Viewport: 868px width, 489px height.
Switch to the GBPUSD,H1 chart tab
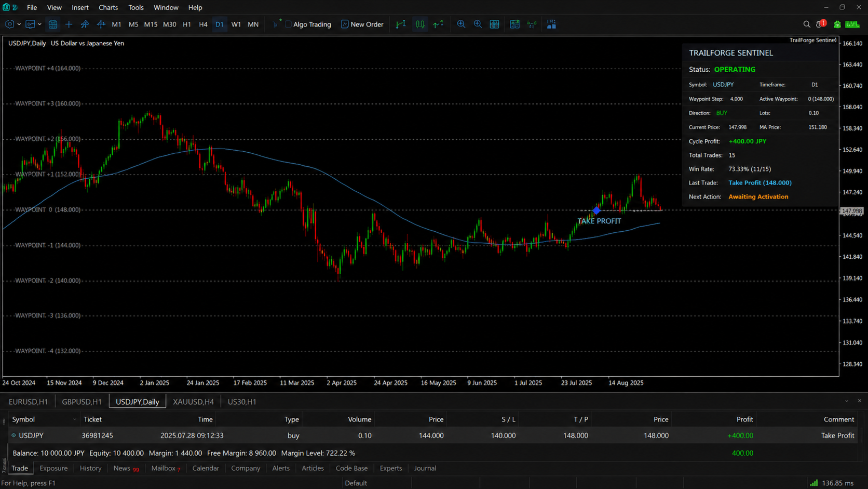pyautogui.click(x=82, y=402)
